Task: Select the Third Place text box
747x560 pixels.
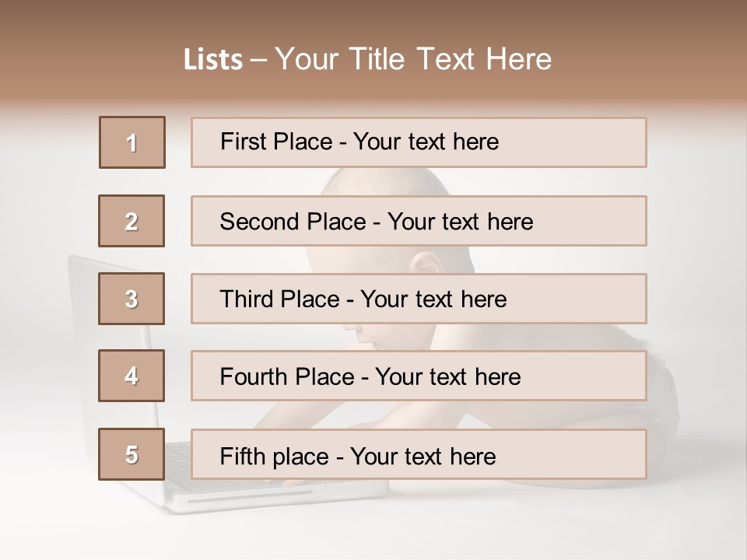Action: click(x=419, y=299)
